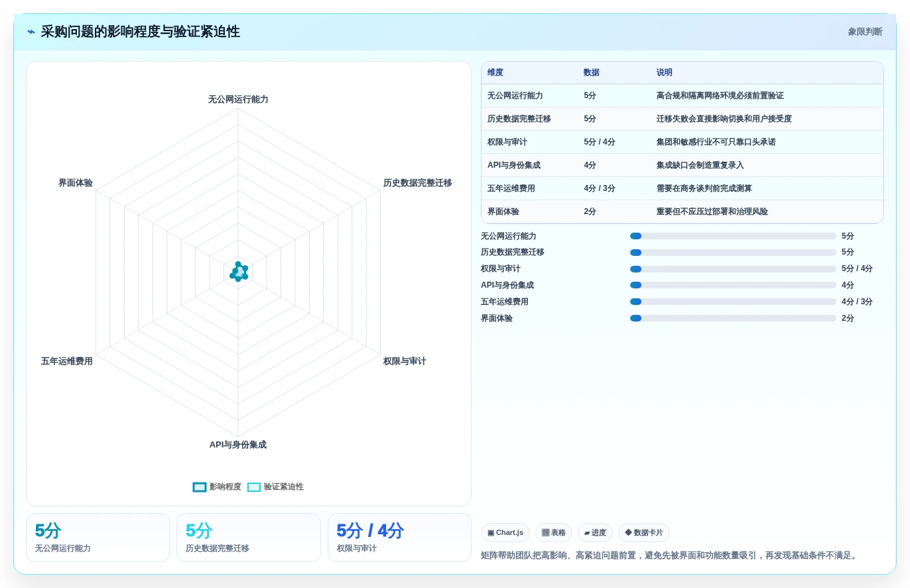
Task: Select table cell 无公网运行能力
Action: pos(515,95)
